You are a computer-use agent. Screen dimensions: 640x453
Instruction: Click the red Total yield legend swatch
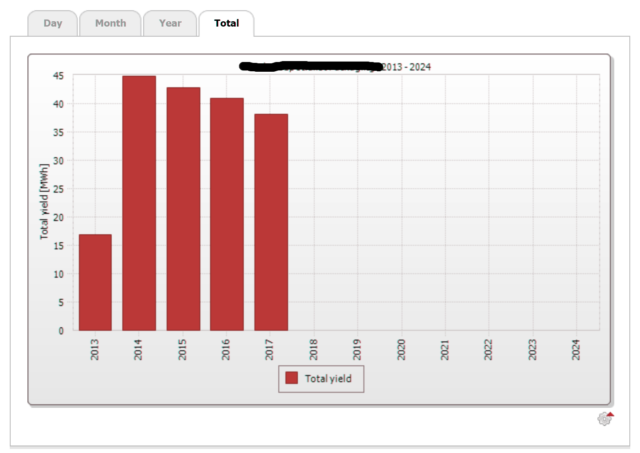tap(291, 379)
